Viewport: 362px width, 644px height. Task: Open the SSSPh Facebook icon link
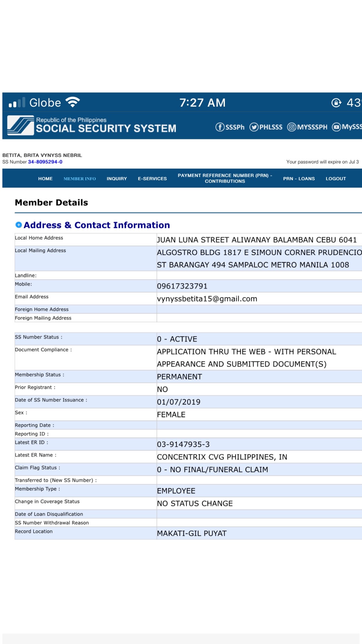pos(220,127)
